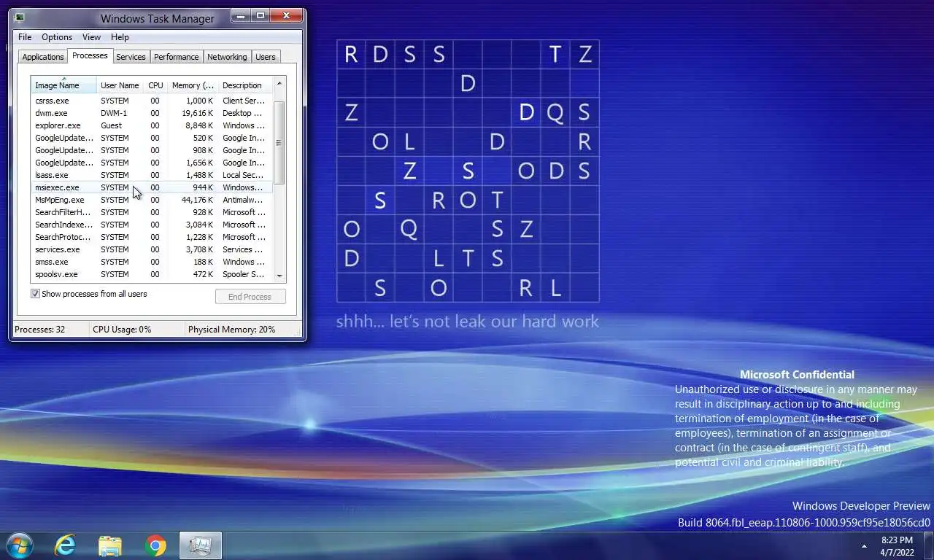Click the Task Manager title bar icon
Viewport: 934px width, 560px height.
[x=19, y=17]
